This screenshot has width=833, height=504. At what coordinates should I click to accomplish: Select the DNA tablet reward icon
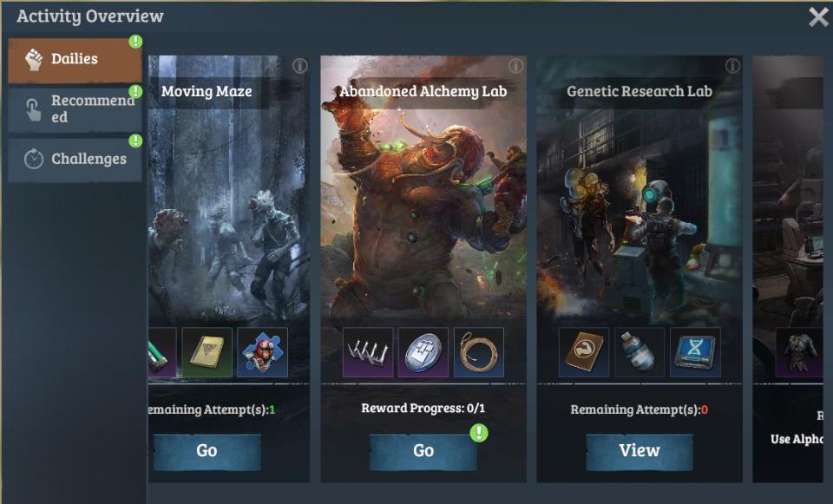tap(695, 353)
